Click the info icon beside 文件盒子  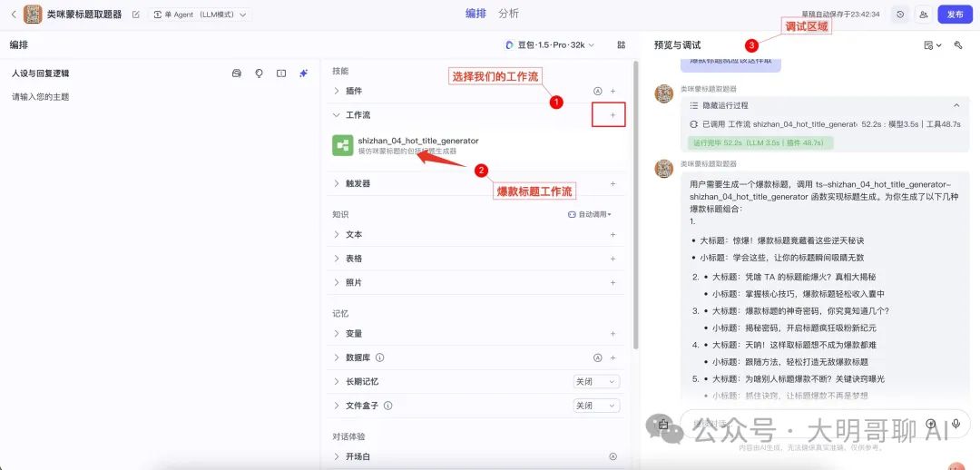pyautogui.click(x=388, y=406)
